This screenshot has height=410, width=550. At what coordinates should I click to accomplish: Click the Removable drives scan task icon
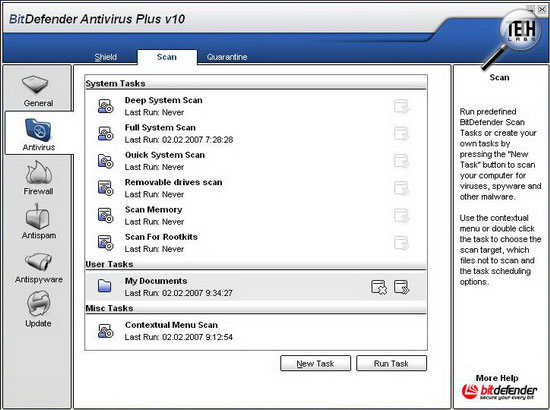(105, 188)
